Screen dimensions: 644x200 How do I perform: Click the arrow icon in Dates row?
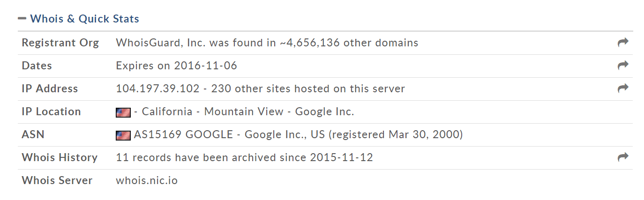[x=622, y=66]
